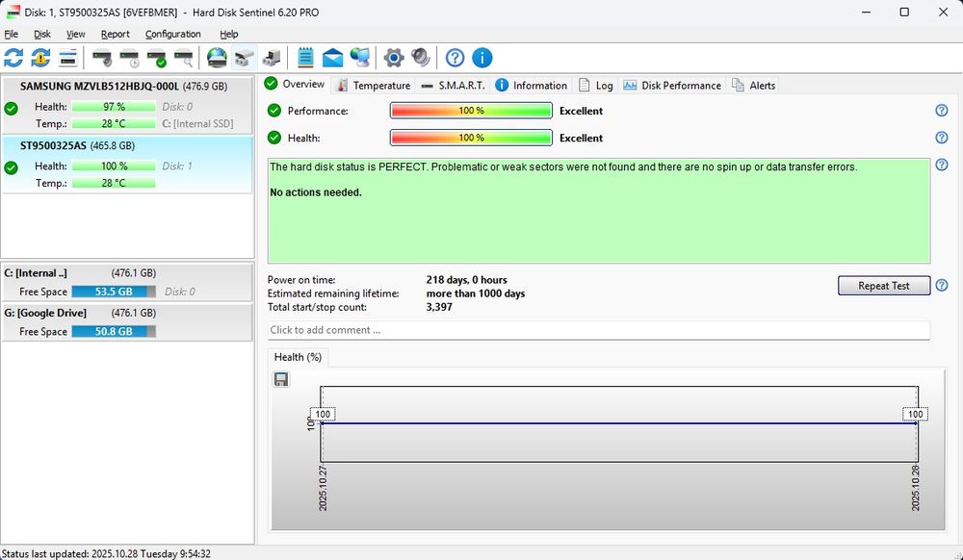Click the Repeat Test button
This screenshot has height=560, width=963.
884,285
